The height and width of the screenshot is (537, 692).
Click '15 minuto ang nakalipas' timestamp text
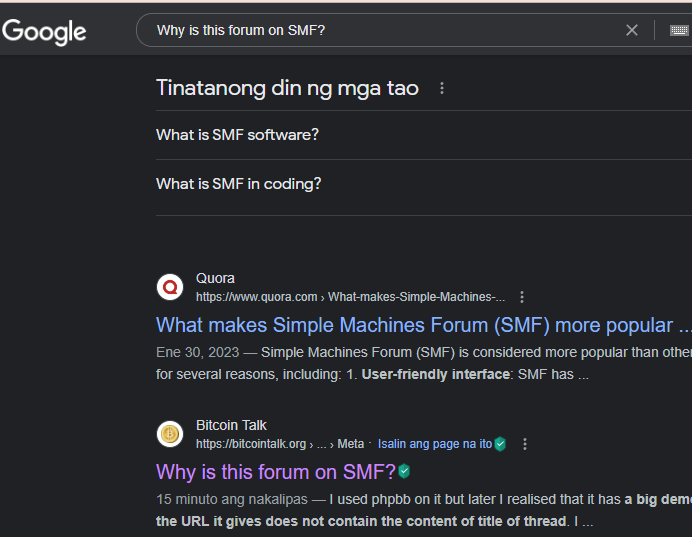point(232,499)
